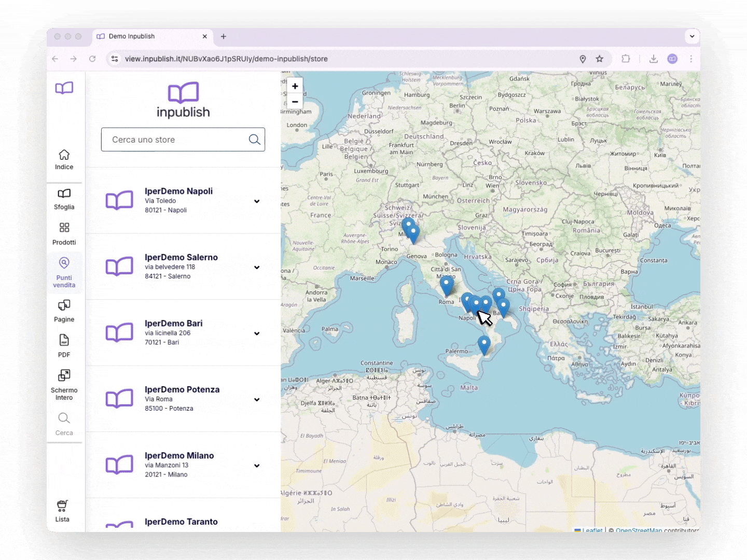
Task: Select the Punti vendita sidebar icon
Action: click(x=64, y=272)
